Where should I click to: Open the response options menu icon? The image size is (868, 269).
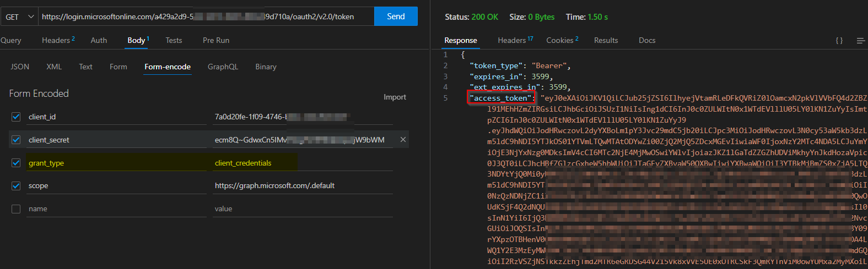tap(860, 41)
